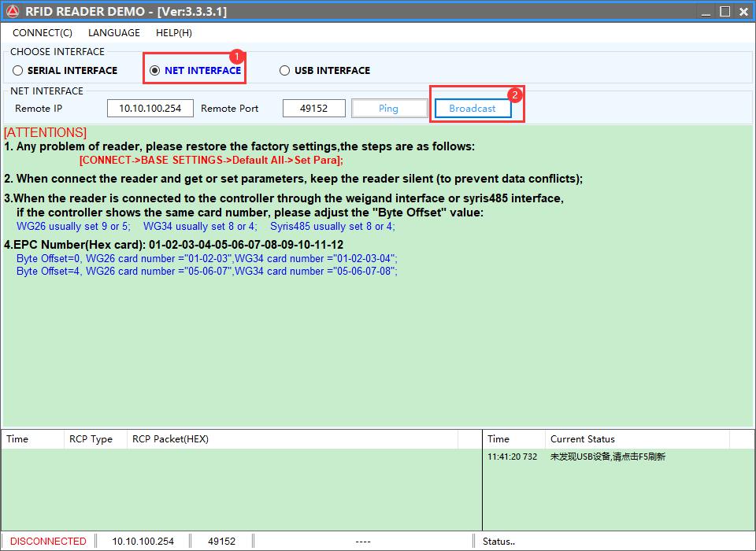This screenshot has height=551, width=756.
Task: Click the red number 2 badge
Action: [x=515, y=95]
